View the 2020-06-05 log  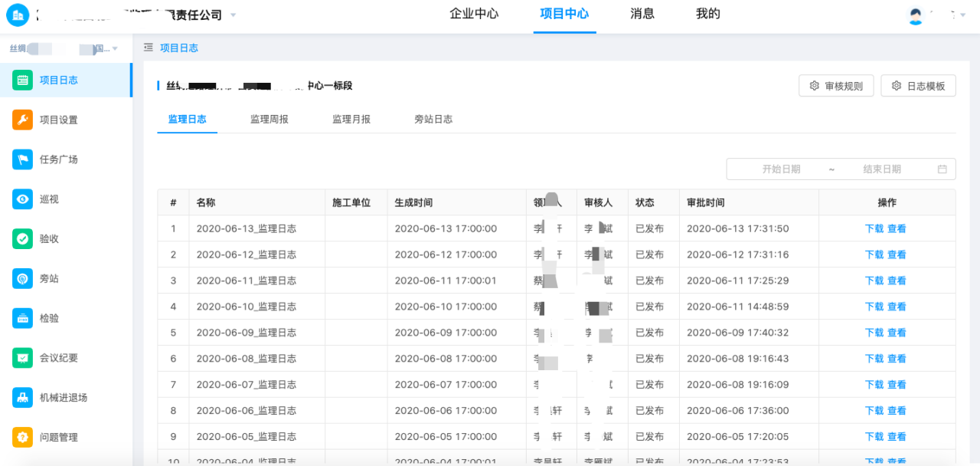pos(897,437)
